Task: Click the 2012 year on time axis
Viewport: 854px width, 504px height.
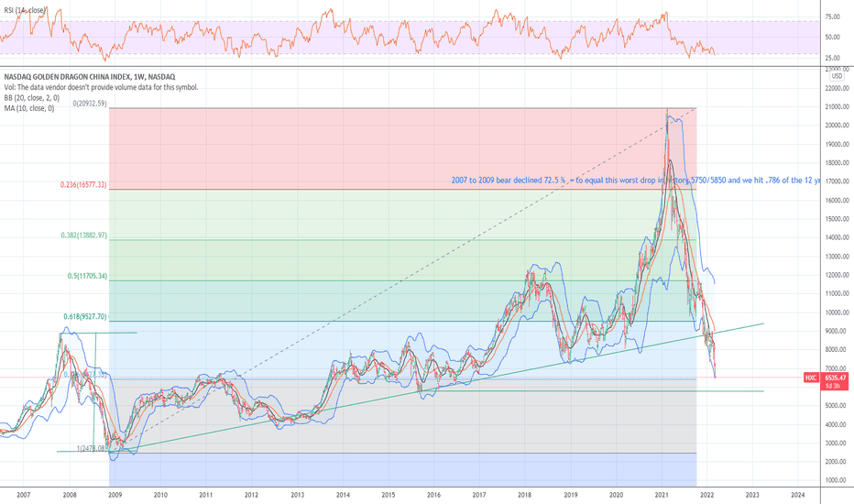Action: click(252, 495)
